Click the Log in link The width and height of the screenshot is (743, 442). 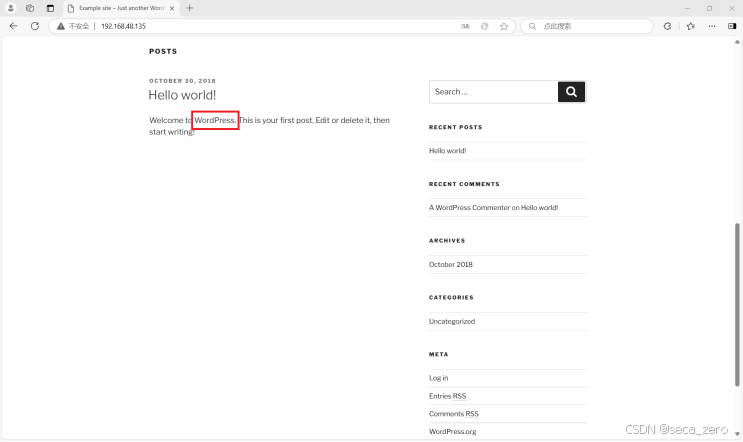pyautogui.click(x=438, y=378)
